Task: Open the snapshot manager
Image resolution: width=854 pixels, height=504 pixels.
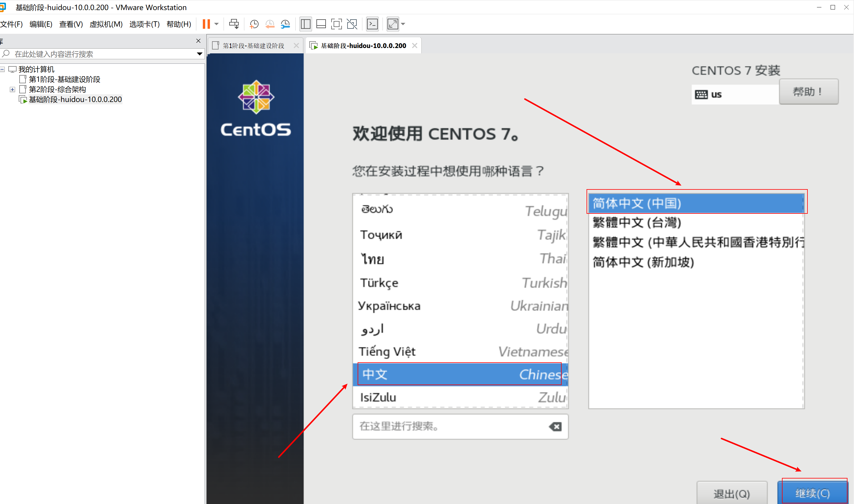Action: 285,24
